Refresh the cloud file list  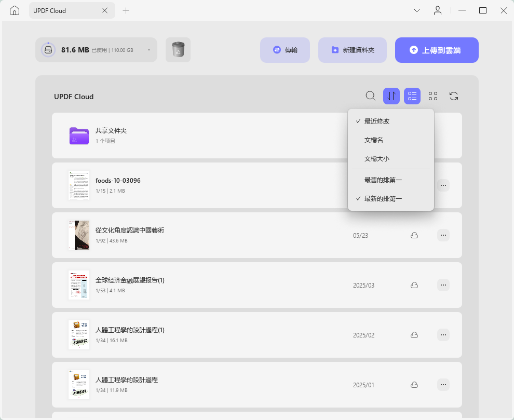tap(454, 96)
